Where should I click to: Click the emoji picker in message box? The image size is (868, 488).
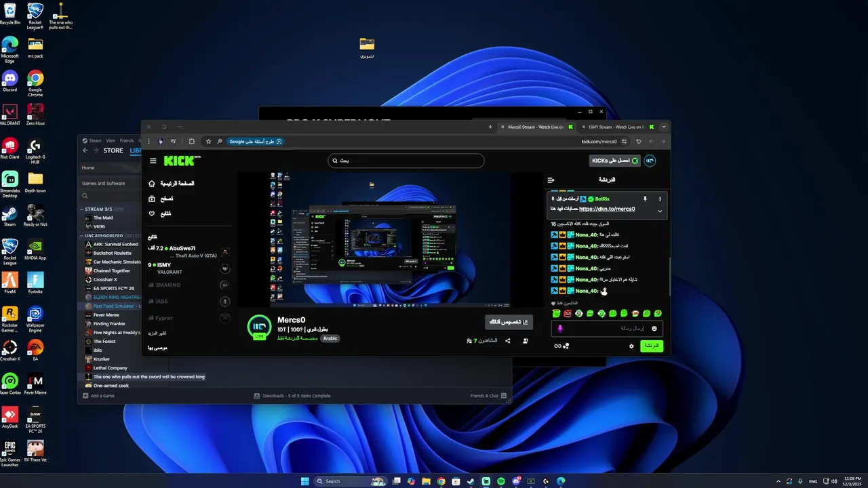point(654,328)
